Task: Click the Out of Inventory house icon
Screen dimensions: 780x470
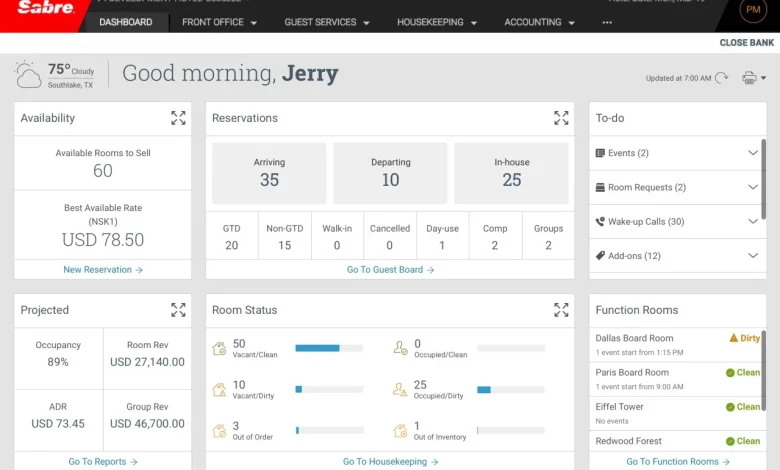Action: click(x=400, y=430)
